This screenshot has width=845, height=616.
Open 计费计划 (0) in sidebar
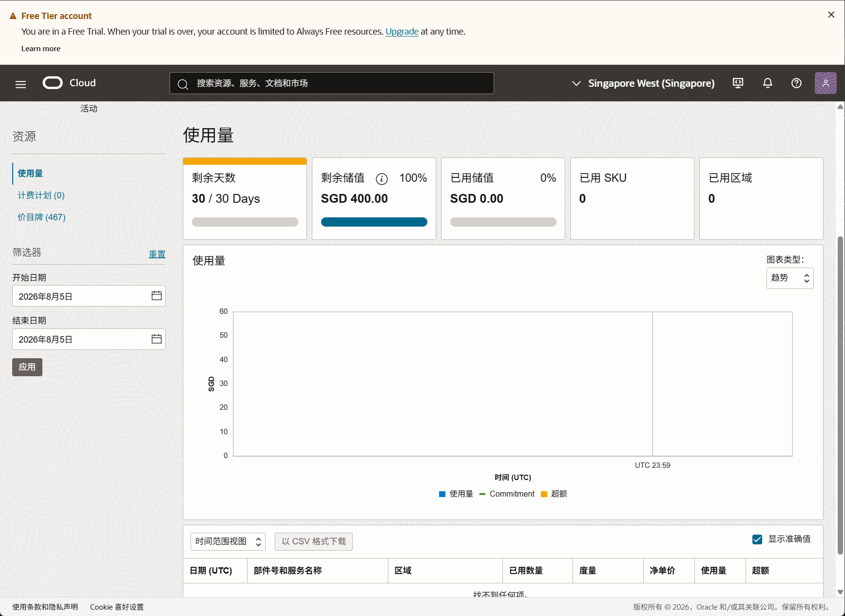(x=41, y=195)
